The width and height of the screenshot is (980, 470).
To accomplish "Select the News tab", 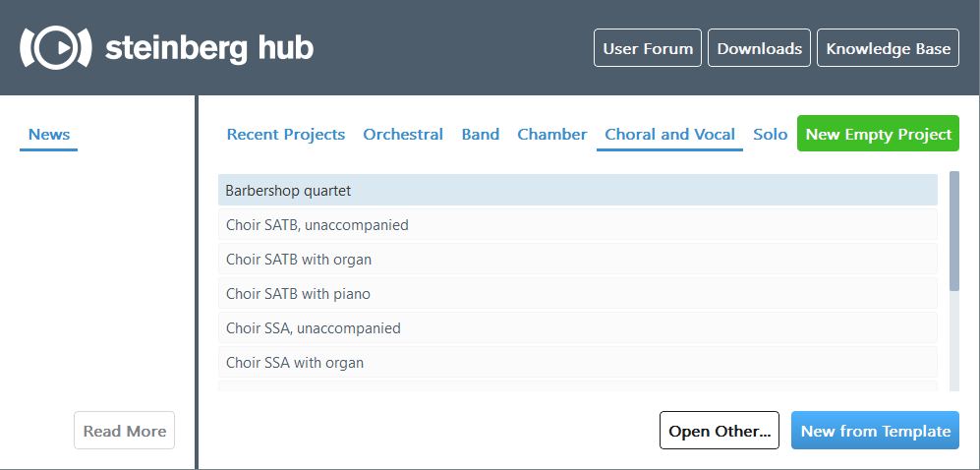I will (x=49, y=135).
